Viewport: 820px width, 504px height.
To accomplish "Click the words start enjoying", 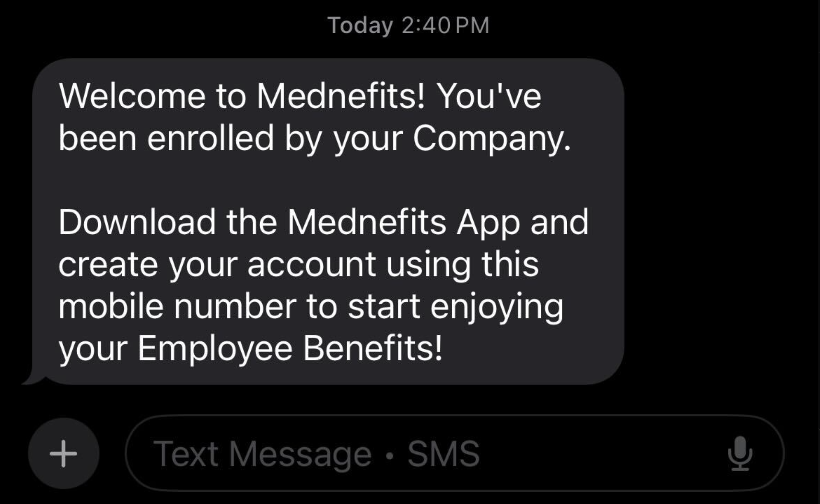I will coord(455,307).
